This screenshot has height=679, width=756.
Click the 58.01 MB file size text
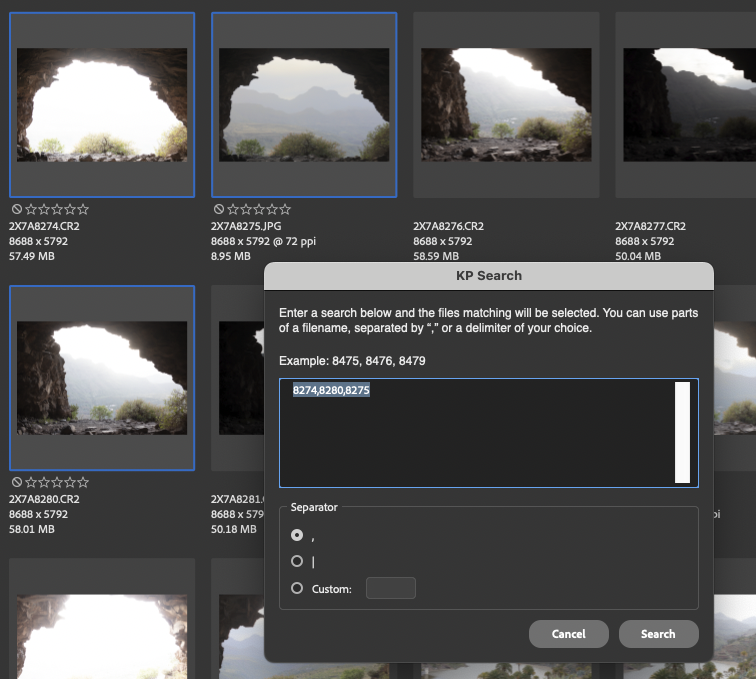(x=32, y=529)
